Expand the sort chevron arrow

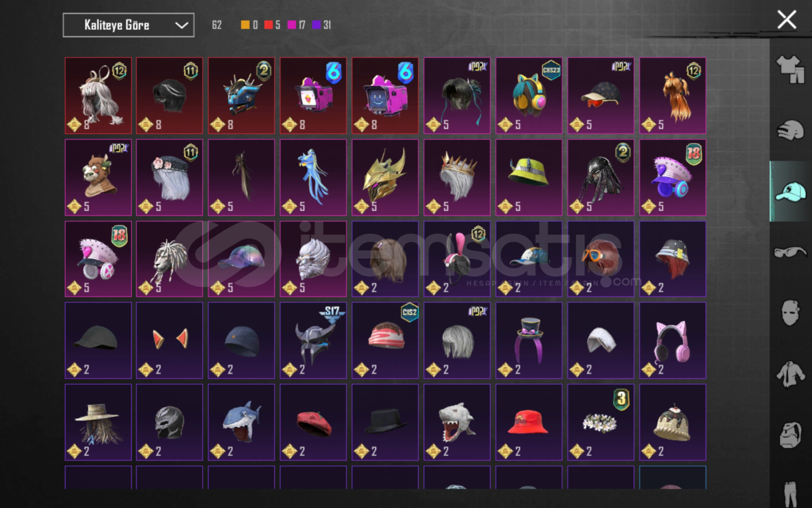click(181, 25)
